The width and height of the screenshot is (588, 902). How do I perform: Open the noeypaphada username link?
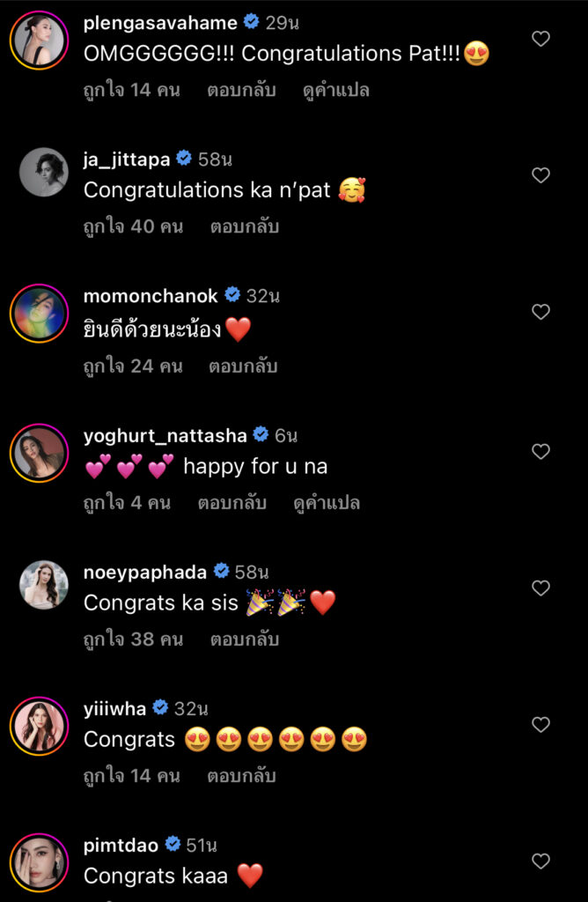144,572
